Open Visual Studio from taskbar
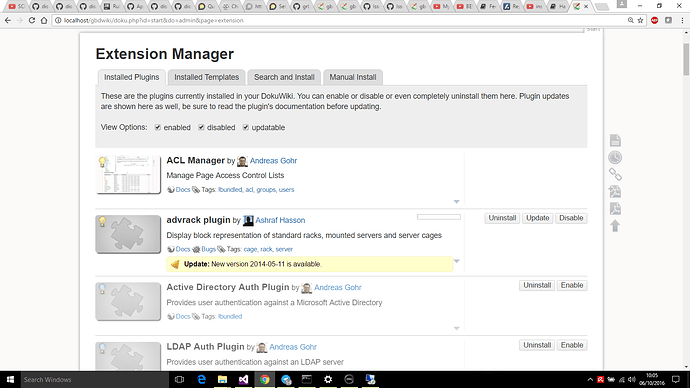 243,379
